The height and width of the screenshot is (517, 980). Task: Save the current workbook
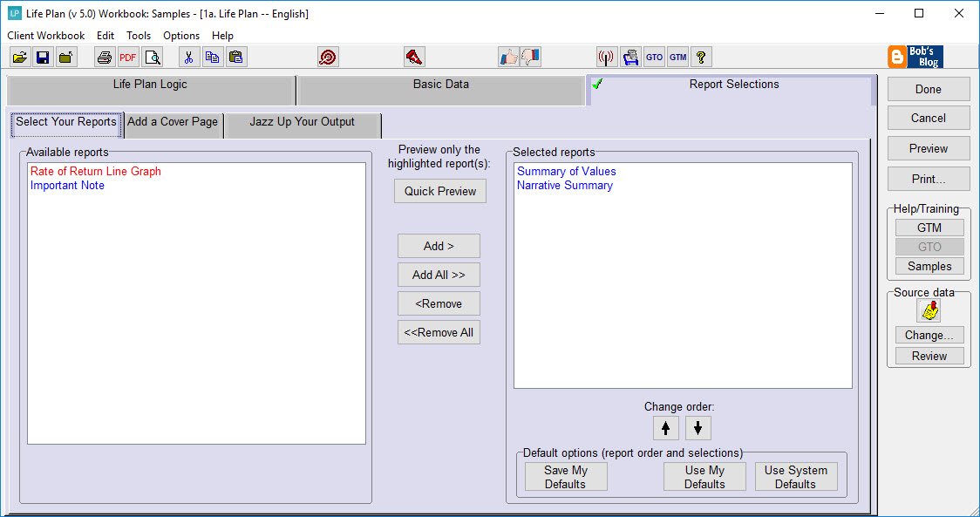point(43,56)
